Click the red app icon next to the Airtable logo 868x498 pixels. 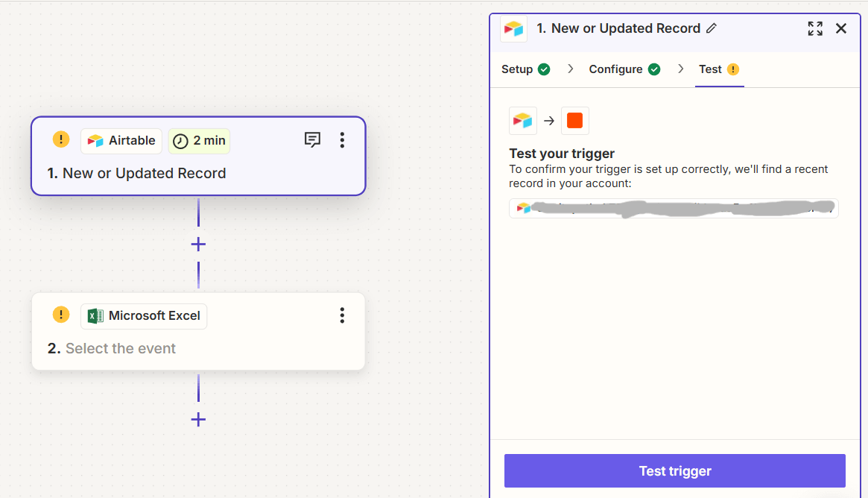pyautogui.click(x=574, y=120)
